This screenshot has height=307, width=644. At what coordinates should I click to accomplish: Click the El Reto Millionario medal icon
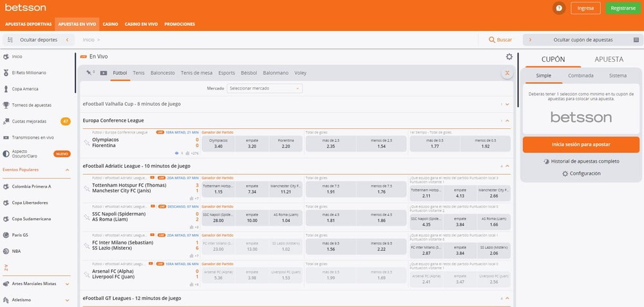click(6, 73)
